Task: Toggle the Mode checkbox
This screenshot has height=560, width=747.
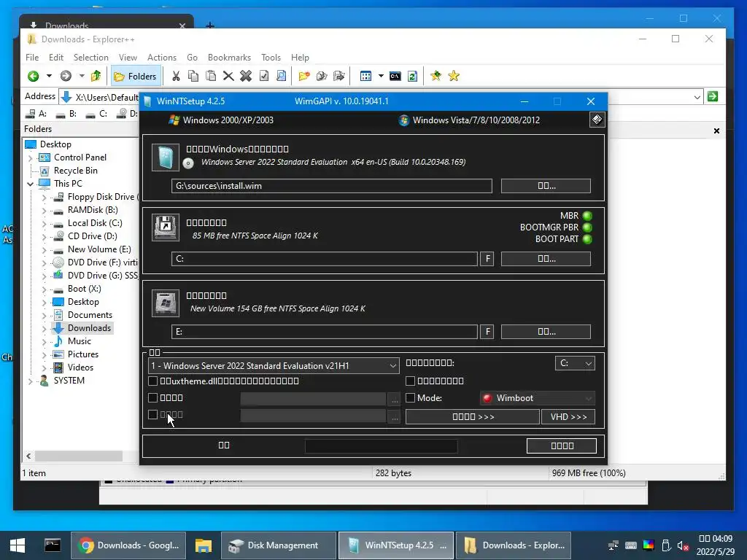Action: click(x=410, y=397)
